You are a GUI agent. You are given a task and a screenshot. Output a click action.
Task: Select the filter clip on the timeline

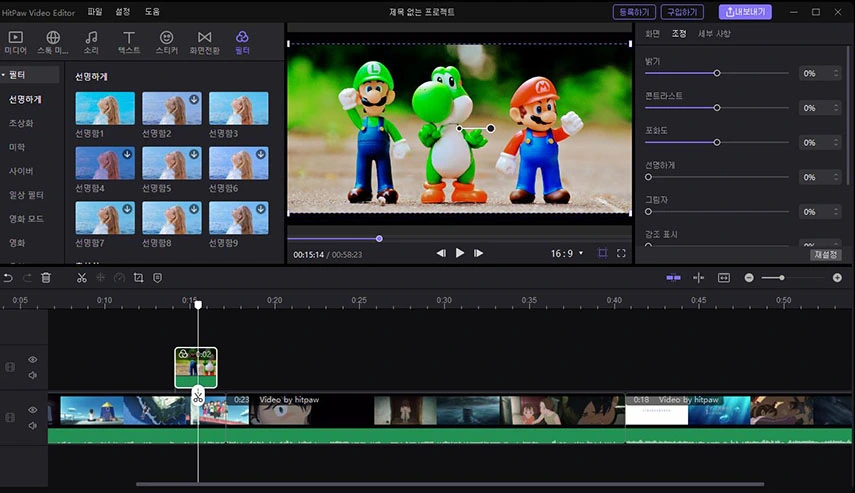tap(196, 368)
